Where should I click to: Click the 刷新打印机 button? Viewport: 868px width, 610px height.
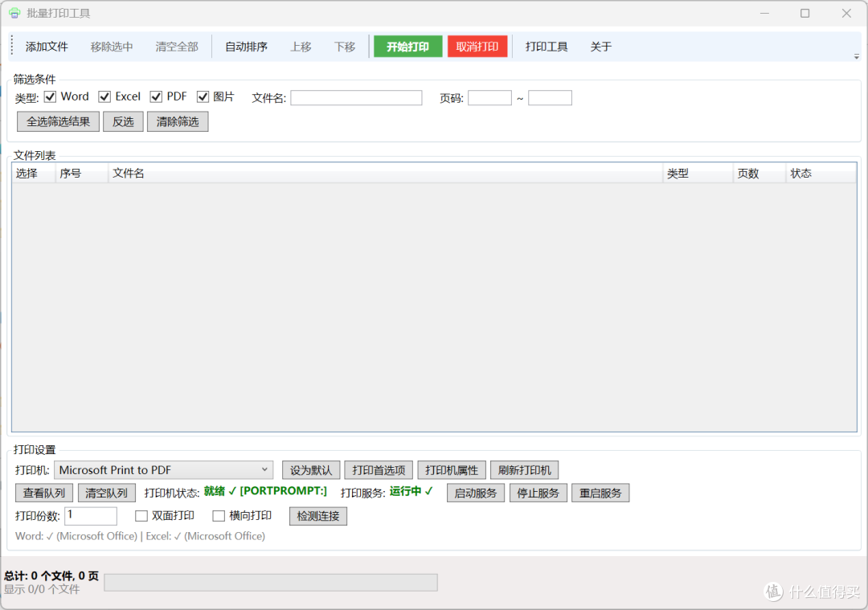pos(524,470)
